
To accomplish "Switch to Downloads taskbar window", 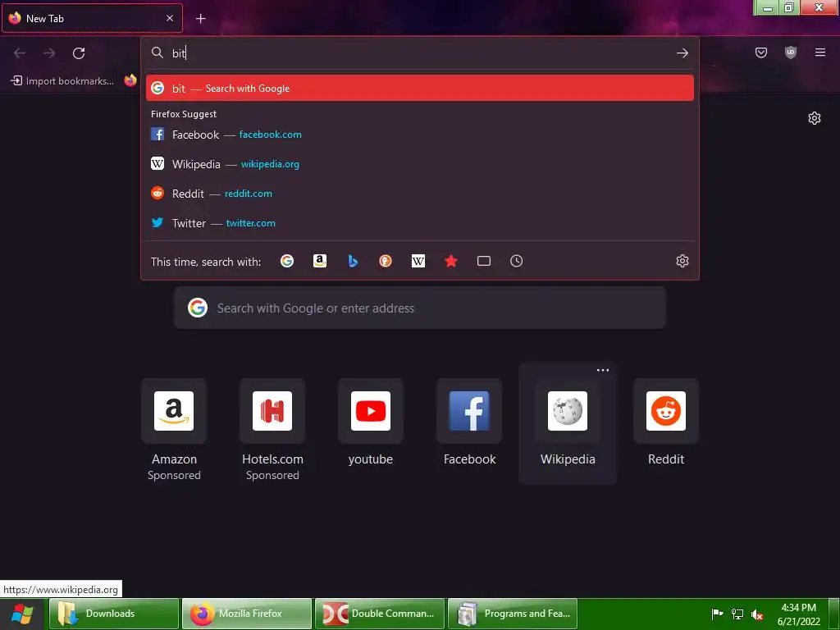I will pos(114,614).
